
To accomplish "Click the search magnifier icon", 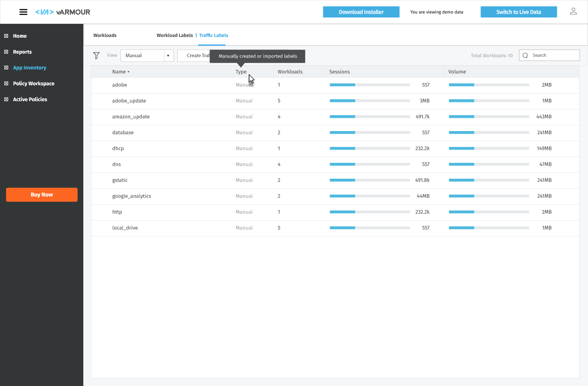I will click(525, 56).
